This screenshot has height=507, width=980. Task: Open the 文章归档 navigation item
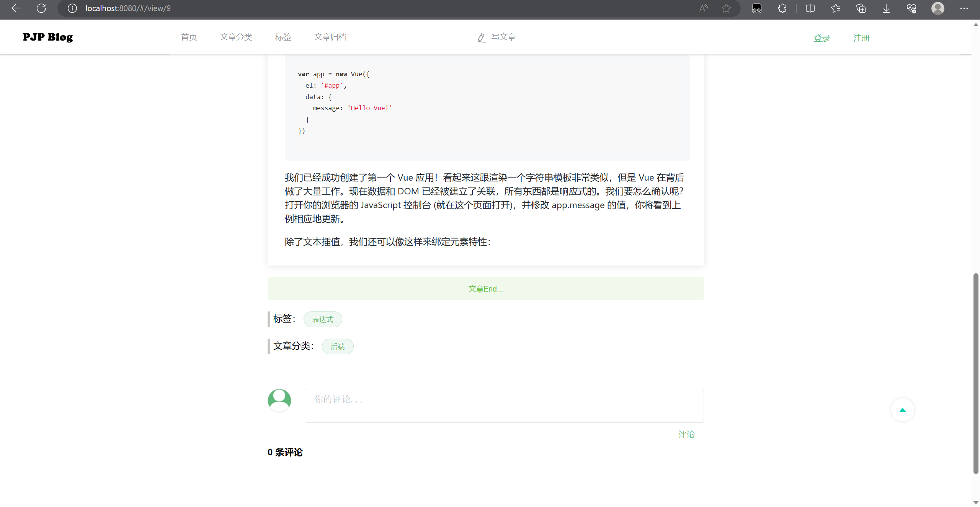click(x=330, y=37)
